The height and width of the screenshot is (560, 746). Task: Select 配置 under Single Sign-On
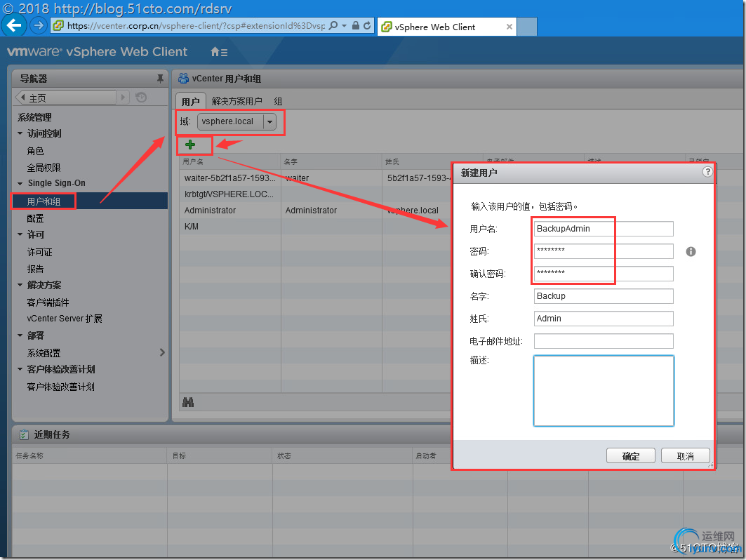[x=36, y=218]
